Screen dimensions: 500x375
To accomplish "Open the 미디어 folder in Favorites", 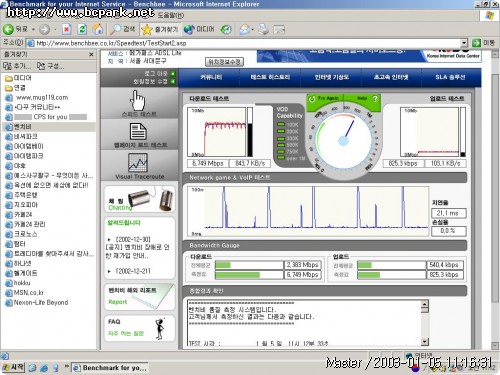I will click(x=18, y=78).
